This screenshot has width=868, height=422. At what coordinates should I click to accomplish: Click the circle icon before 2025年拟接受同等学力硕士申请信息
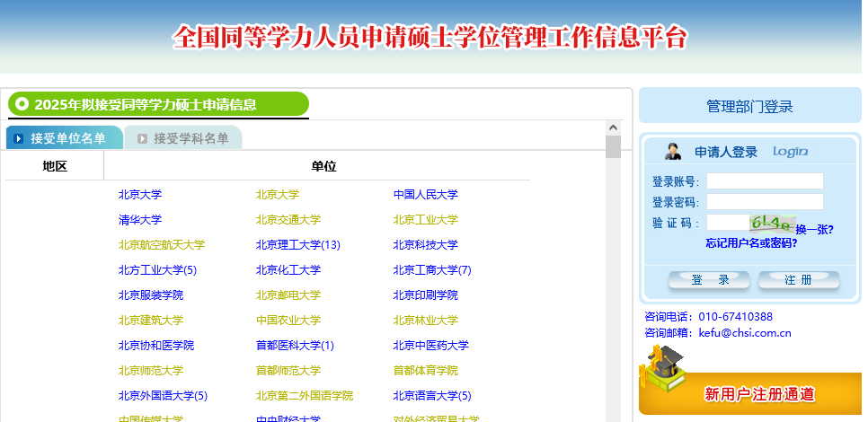(22, 104)
